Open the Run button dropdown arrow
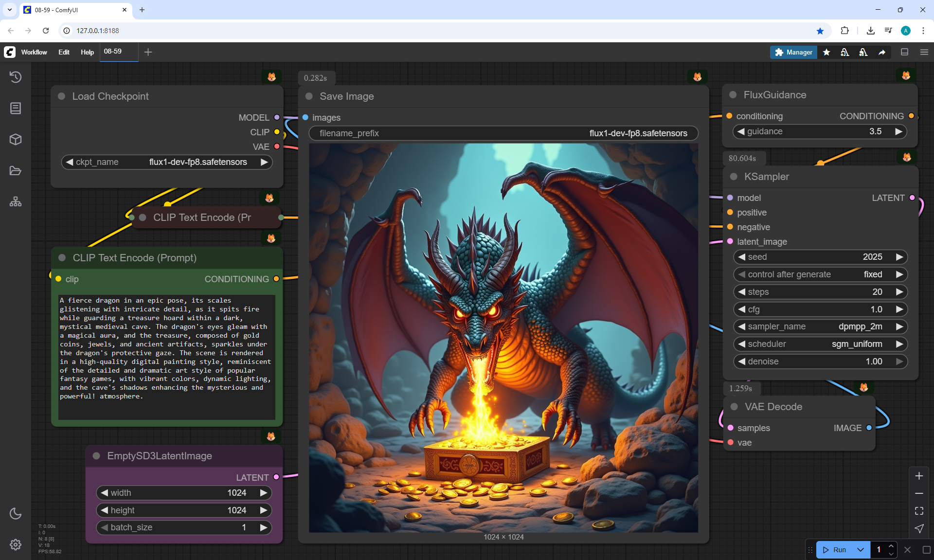 [x=861, y=550]
